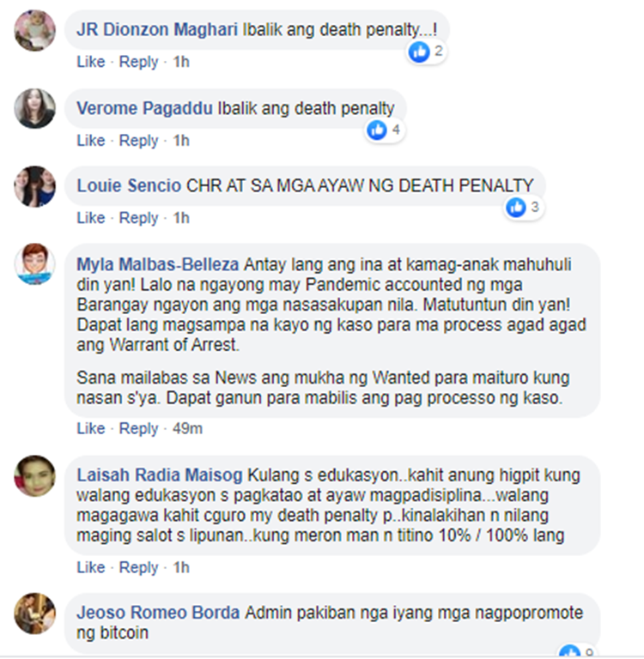The width and height of the screenshot is (644, 659).
Task: Click the like reaction icon on Louie Sencio's comment
Action: [x=516, y=207]
